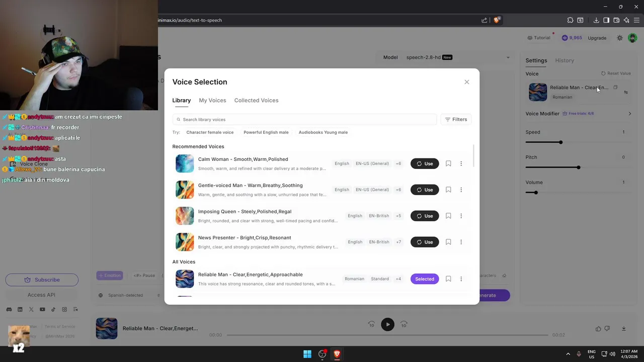Copy the Reliable Man voice ID
Image resolution: width=644 pixels, height=362 pixels.
615,87
